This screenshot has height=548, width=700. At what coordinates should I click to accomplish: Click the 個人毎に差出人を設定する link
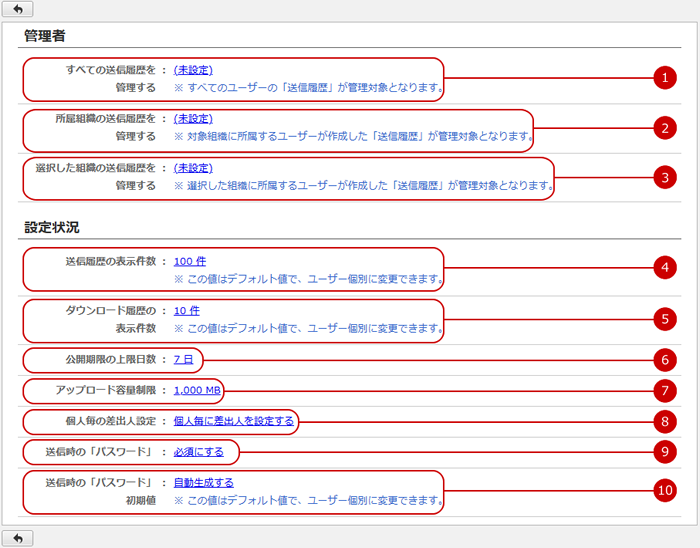coord(234,421)
